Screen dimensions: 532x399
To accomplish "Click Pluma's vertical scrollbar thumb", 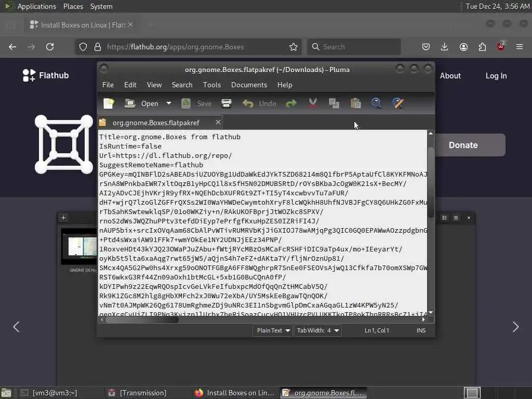I will (431, 182).
